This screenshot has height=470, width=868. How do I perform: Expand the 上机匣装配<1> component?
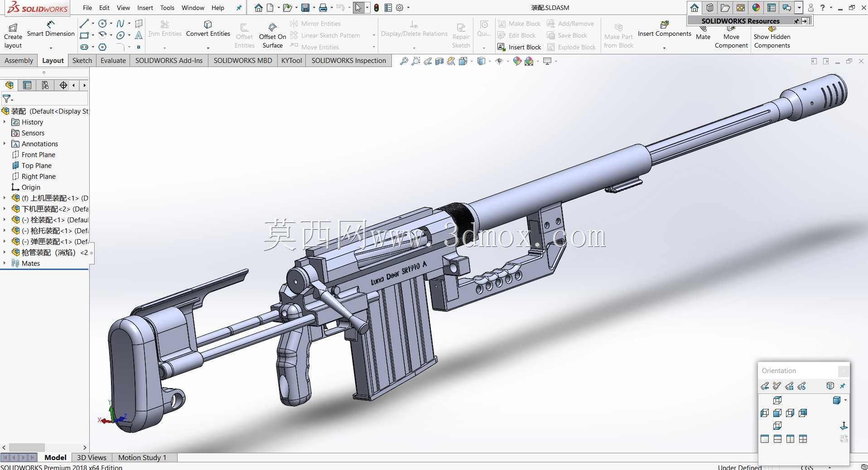click(x=5, y=198)
